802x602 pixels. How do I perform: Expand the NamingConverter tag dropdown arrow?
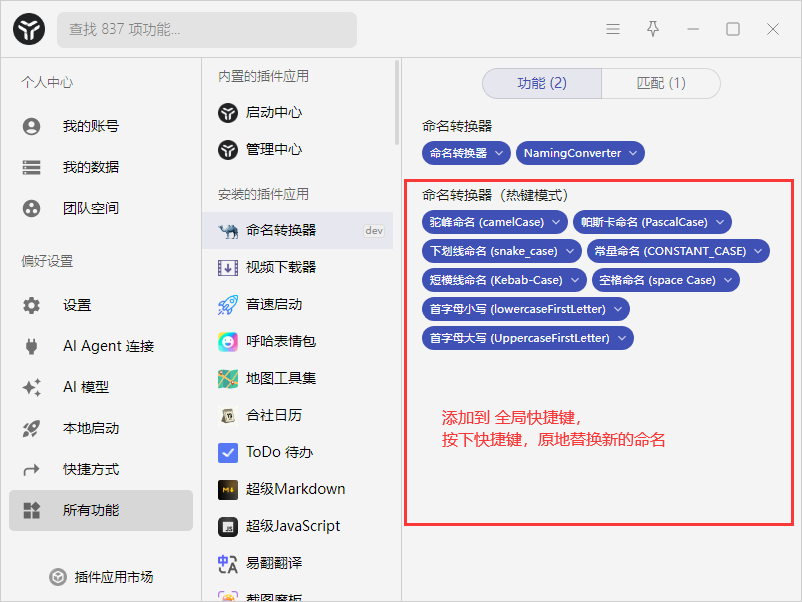coord(633,153)
